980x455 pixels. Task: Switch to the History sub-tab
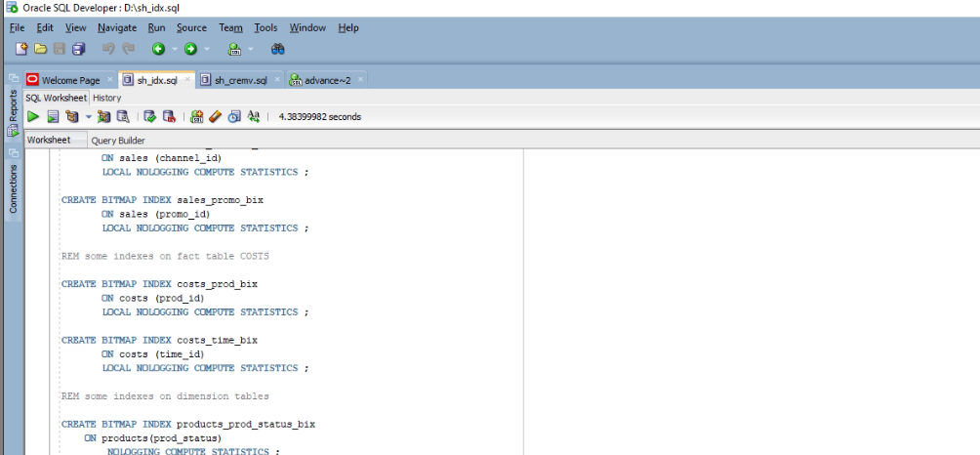[x=106, y=98]
